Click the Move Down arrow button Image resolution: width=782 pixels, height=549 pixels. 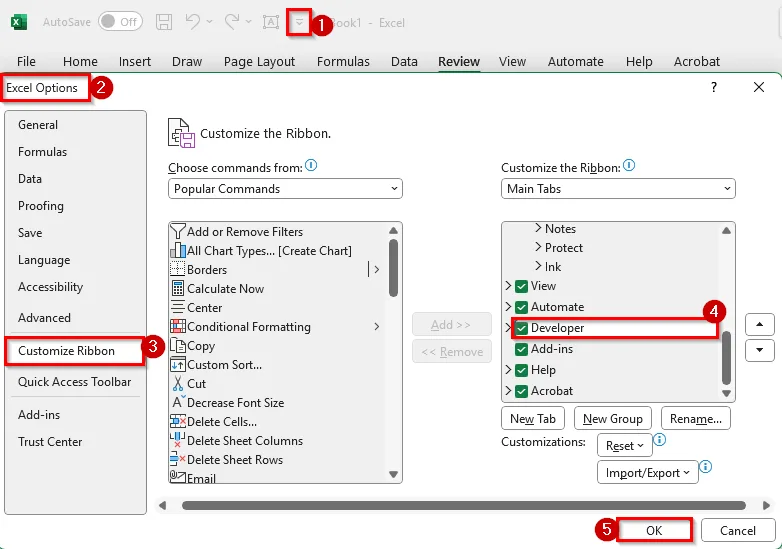click(759, 350)
